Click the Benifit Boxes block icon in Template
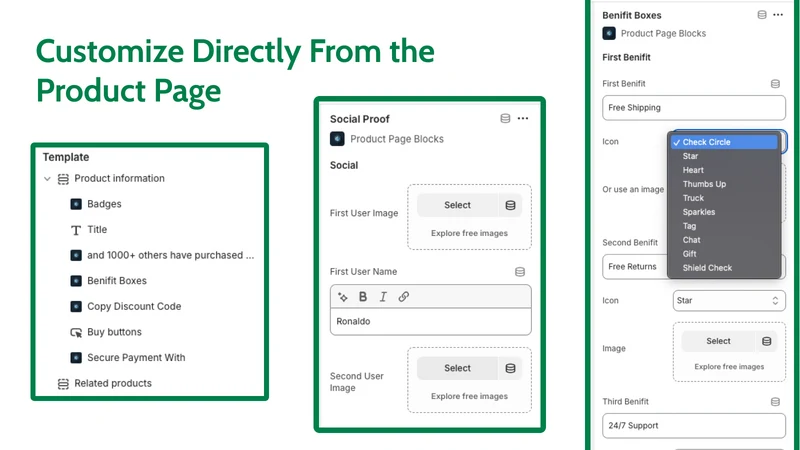This screenshot has width=800, height=450. point(76,281)
